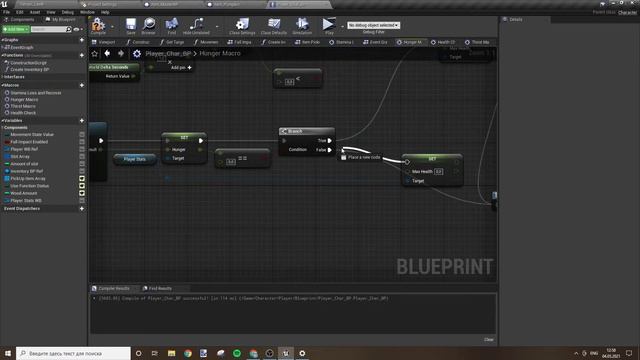Open the Hide Unrelated options dropdown arrow
The width and height of the screenshot is (640, 360).
217,27
